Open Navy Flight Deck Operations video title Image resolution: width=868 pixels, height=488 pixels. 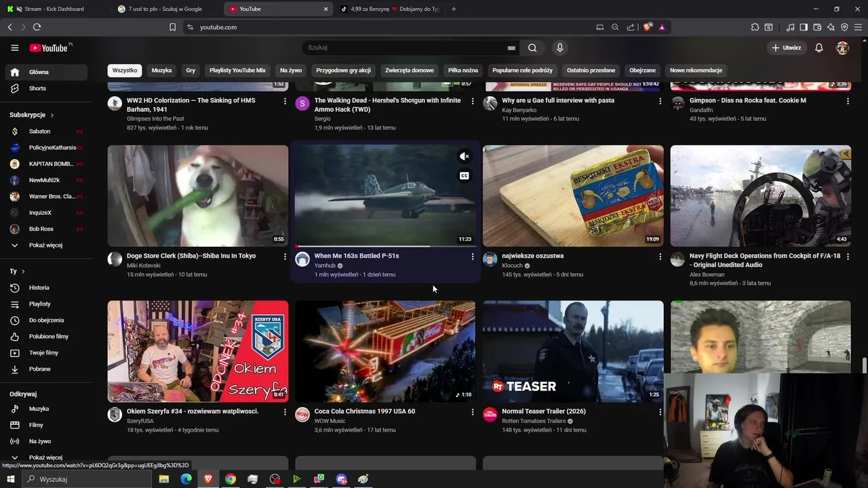(x=765, y=260)
